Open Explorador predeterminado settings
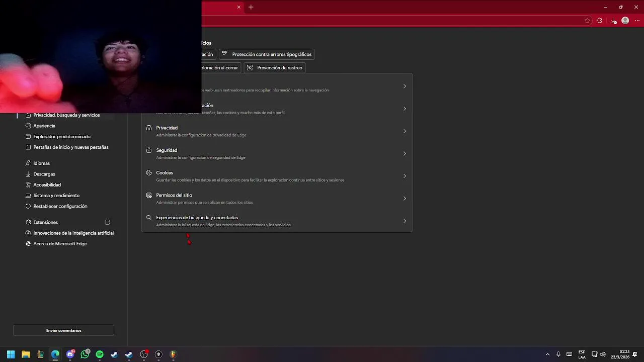Viewport: 644px width, 362px height. click(62, 137)
